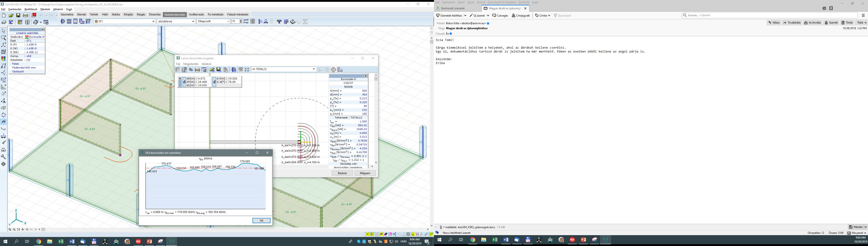868x246 pixels.
Task: Click the Válasz reply button
Action: coord(774,23)
